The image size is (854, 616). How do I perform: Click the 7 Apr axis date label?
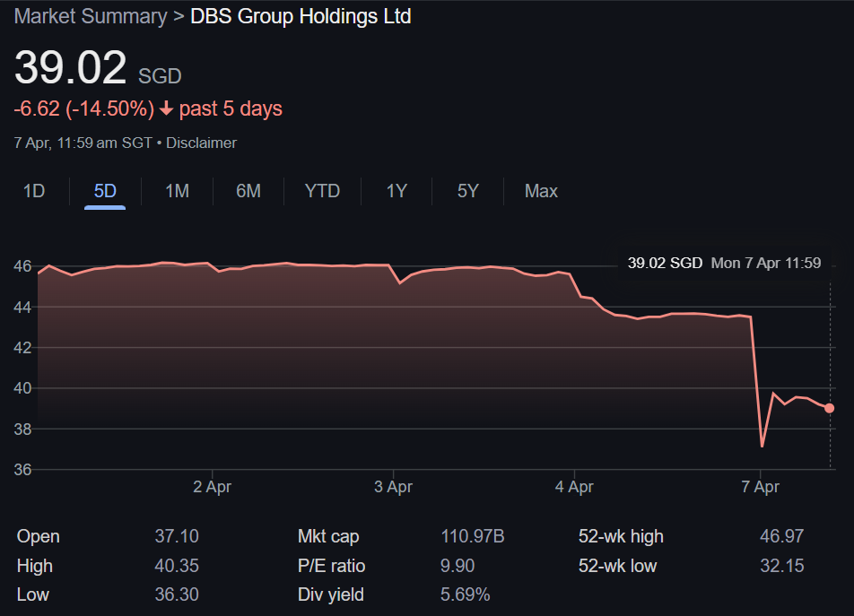pos(761,487)
